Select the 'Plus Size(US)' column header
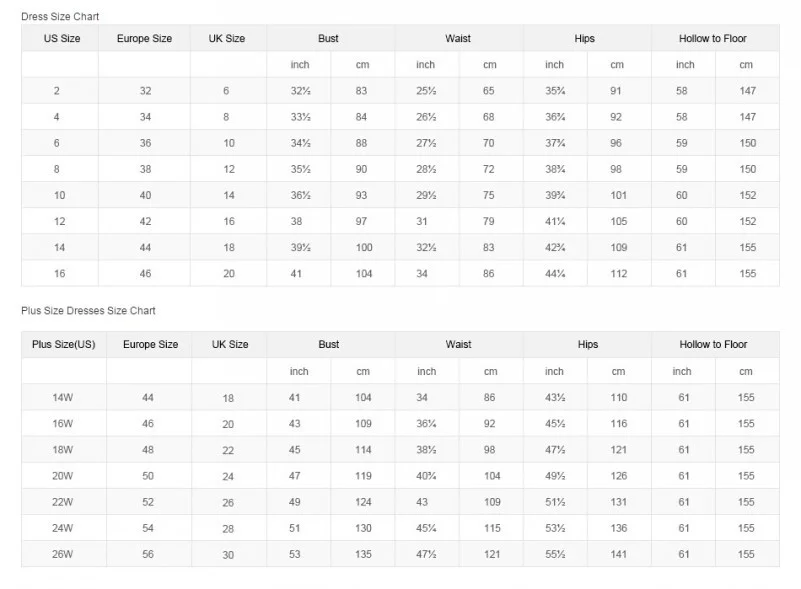This screenshot has height=589, width=801. (x=64, y=345)
